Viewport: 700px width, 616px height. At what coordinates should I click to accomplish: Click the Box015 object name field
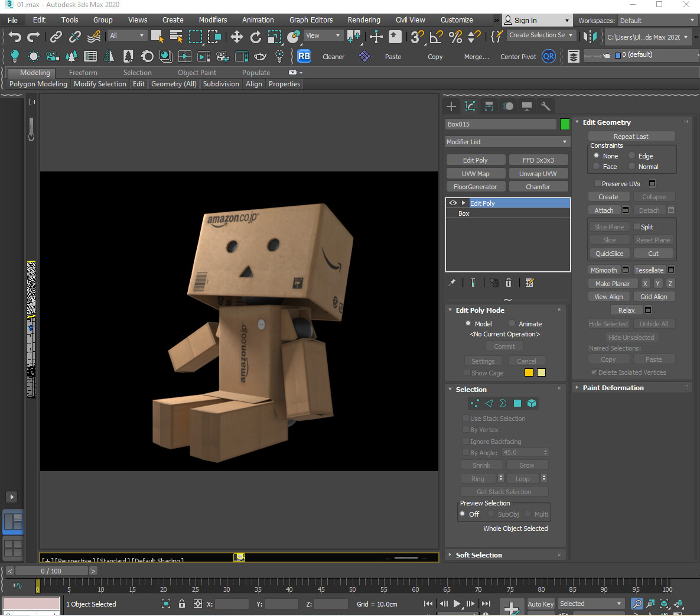pos(501,124)
